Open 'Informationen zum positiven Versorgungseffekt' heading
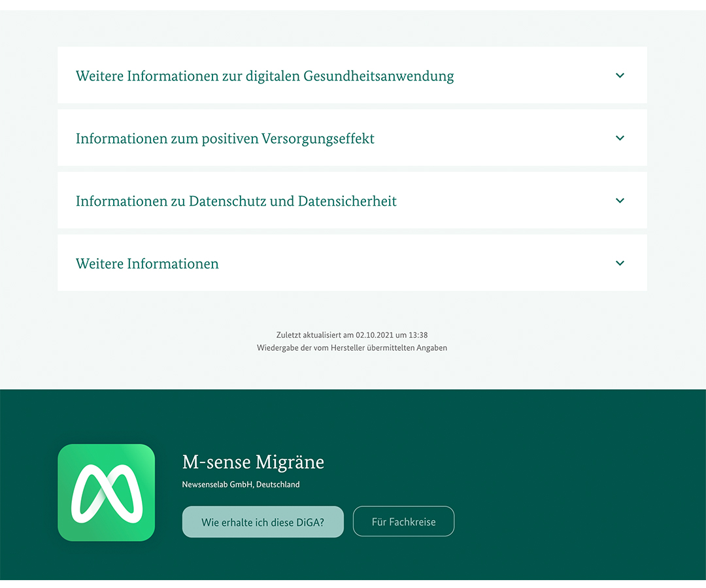Image resolution: width=706 pixels, height=588 pixels. (225, 139)
